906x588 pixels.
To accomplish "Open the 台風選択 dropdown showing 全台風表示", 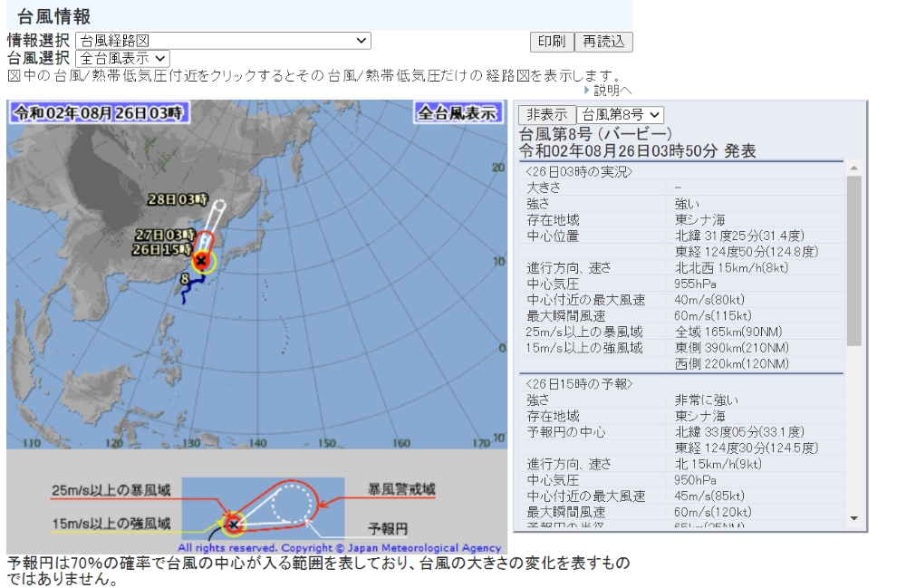I will 122,58.
